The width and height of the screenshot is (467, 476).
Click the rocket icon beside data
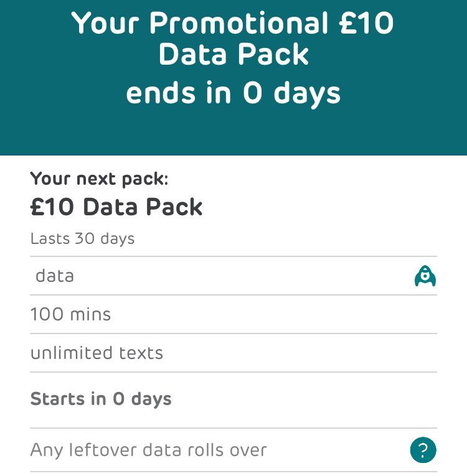425,276
